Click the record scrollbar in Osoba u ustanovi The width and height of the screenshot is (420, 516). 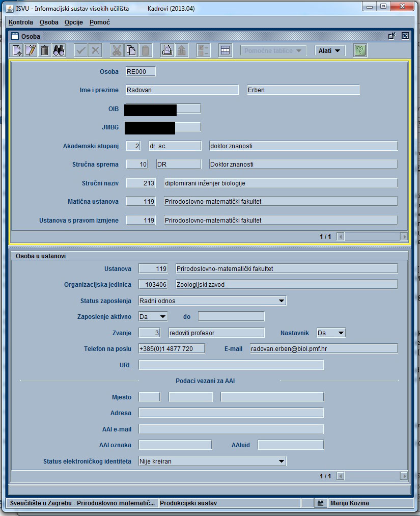coord(372,476)
